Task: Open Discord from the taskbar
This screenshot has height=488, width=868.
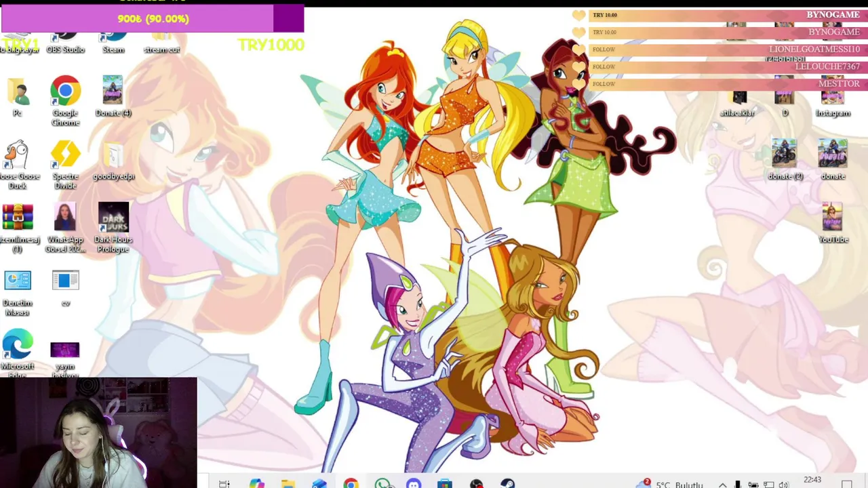Action: point(414,483)
